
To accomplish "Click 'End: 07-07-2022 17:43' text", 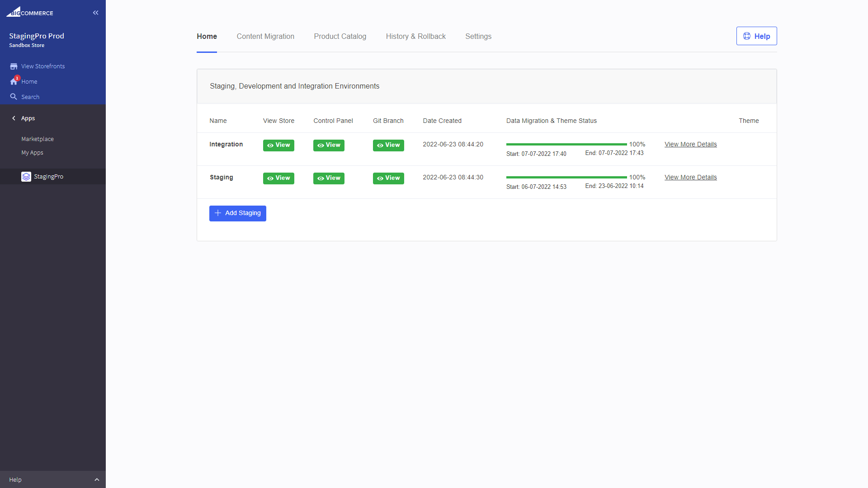I will [614, 153].
